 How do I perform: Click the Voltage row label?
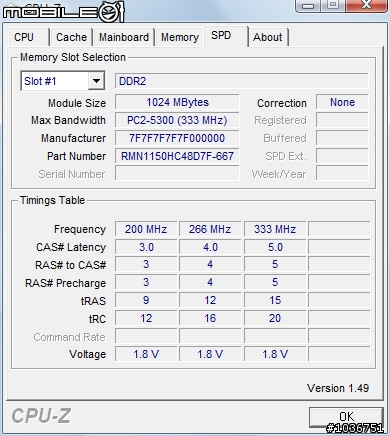tap(87, 354)
